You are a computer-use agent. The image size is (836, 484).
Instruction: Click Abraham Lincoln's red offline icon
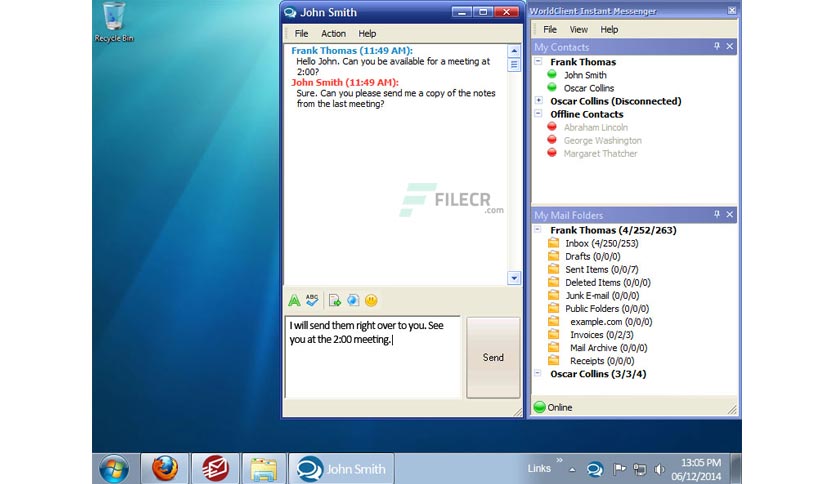tap(552, 127)
